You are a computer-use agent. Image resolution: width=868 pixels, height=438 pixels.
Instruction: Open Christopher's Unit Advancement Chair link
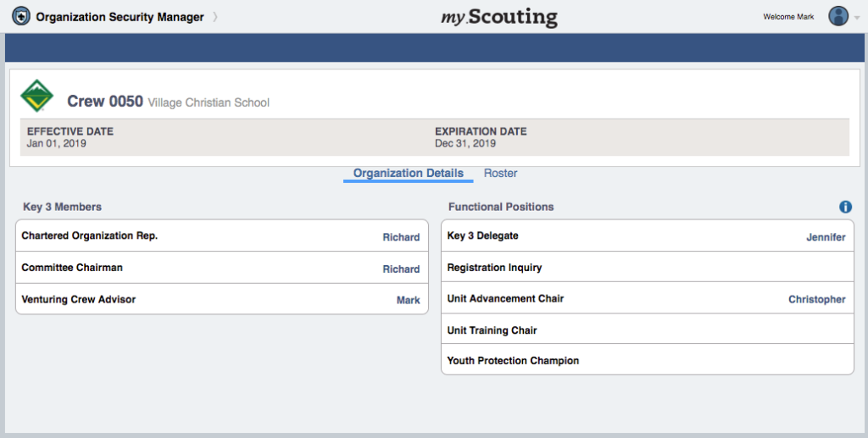(x=817, y=299)
